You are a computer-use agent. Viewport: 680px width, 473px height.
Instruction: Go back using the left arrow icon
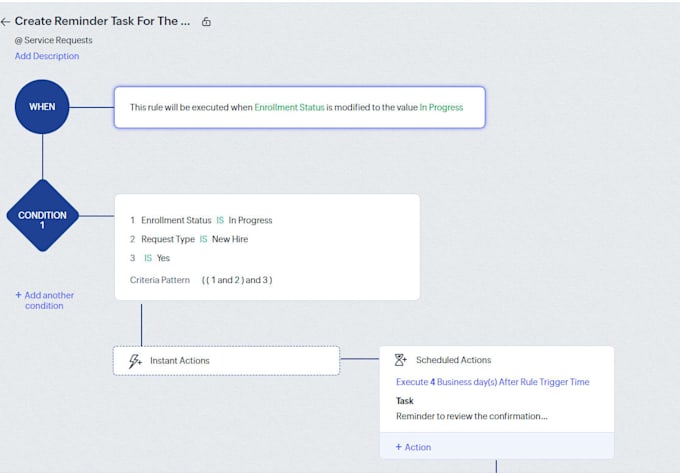[x=5, y=22]
